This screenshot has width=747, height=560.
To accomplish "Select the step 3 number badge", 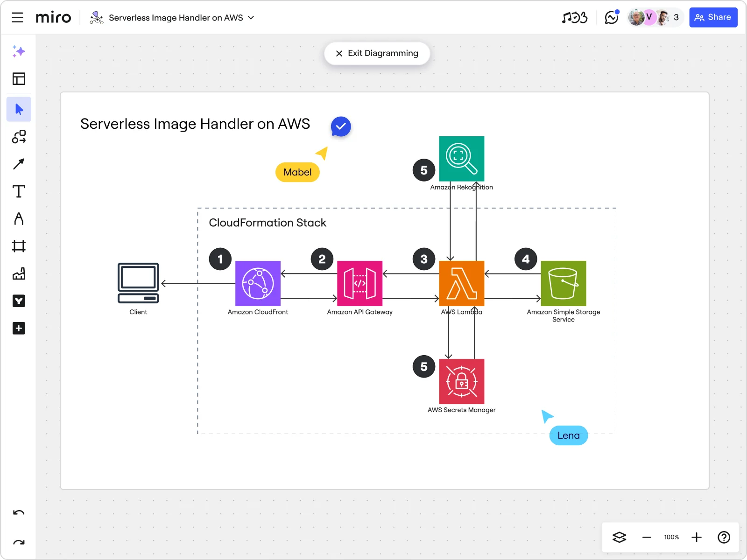I will pos(424,259).
